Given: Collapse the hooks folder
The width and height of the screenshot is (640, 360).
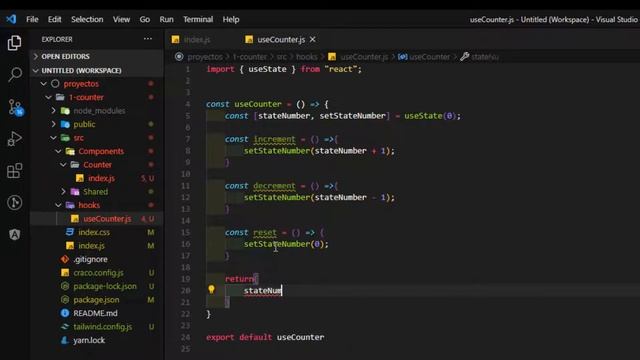Looking at the screenshot, I should pos(58,205).
